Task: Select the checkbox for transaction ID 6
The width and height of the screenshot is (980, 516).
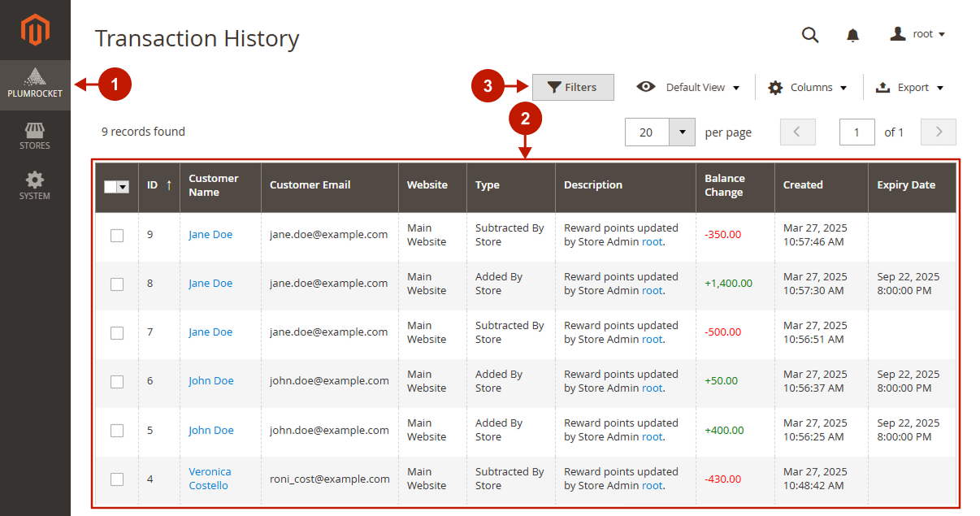Action: click(x=117, y=381)
